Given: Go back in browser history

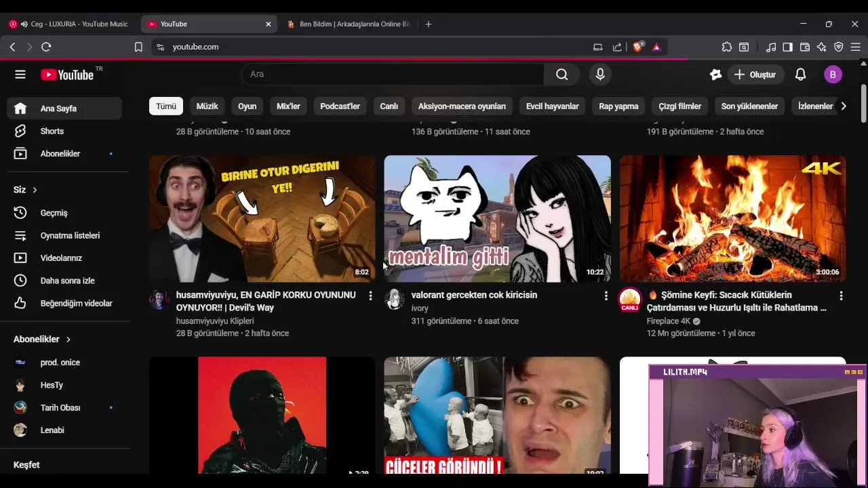Looking at the screenshot, I should pyautogui.click(x=12, y=47).
